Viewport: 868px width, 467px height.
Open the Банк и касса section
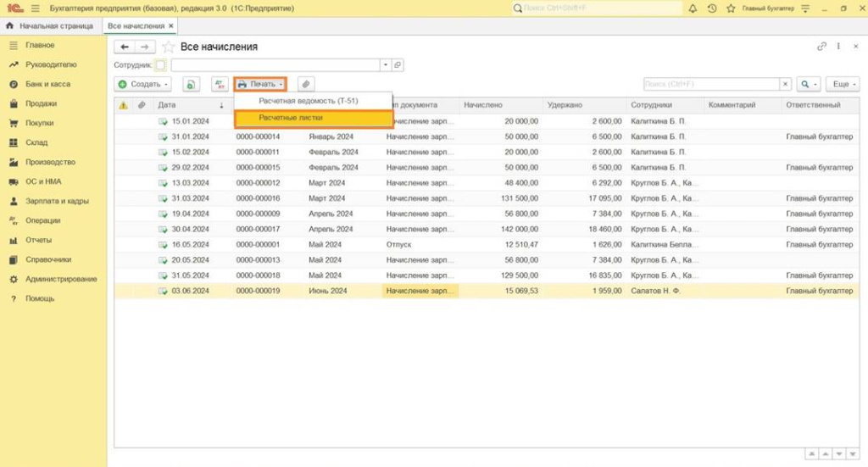(47, 84)
